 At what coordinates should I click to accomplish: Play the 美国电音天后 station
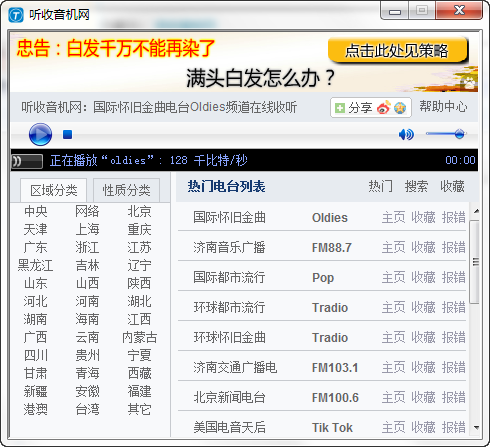click(229, 427)
